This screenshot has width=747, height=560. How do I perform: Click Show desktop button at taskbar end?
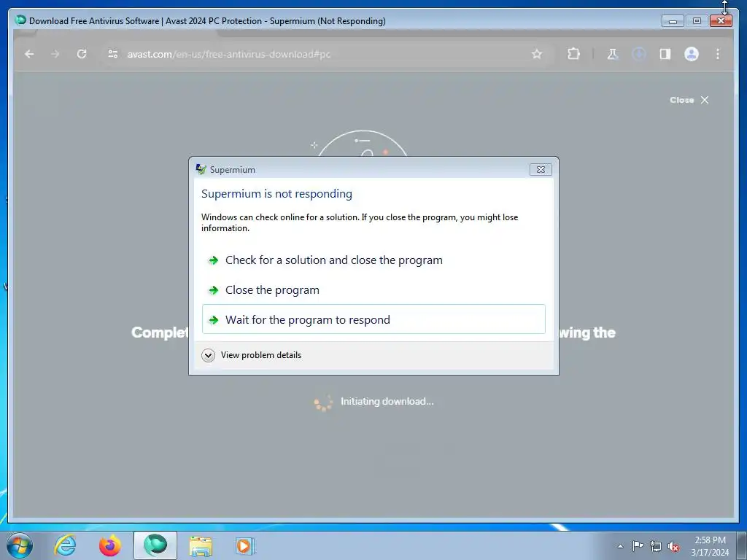(x=742, y=545)
